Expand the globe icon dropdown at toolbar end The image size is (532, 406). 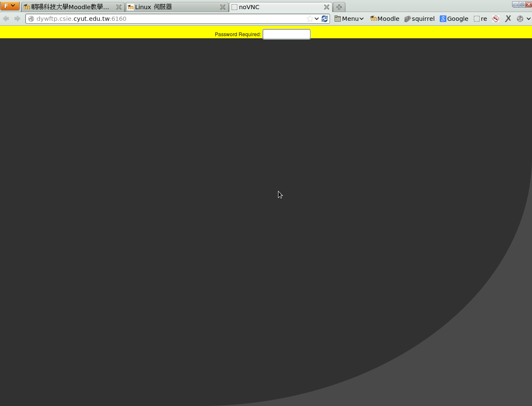point(528,19)
